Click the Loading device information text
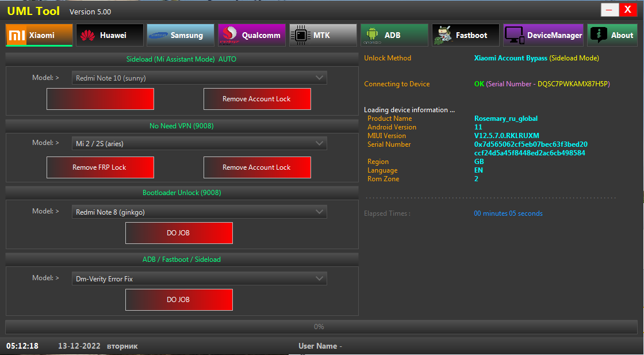 click(409, 110)
